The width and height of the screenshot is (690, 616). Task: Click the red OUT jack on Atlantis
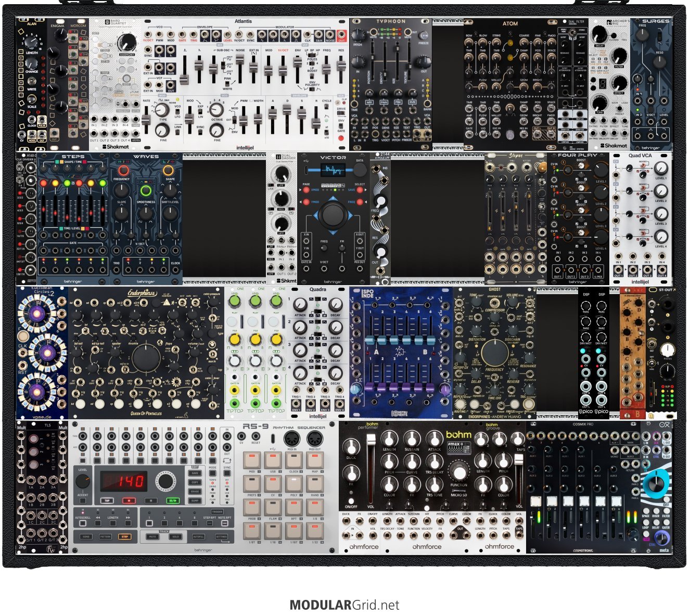pos(341,34)
